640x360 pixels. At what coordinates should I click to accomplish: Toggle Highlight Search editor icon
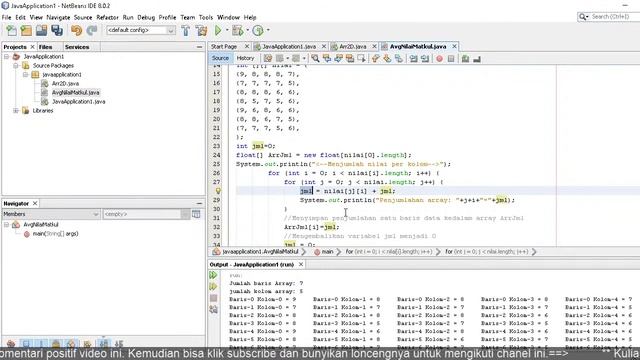350,58
